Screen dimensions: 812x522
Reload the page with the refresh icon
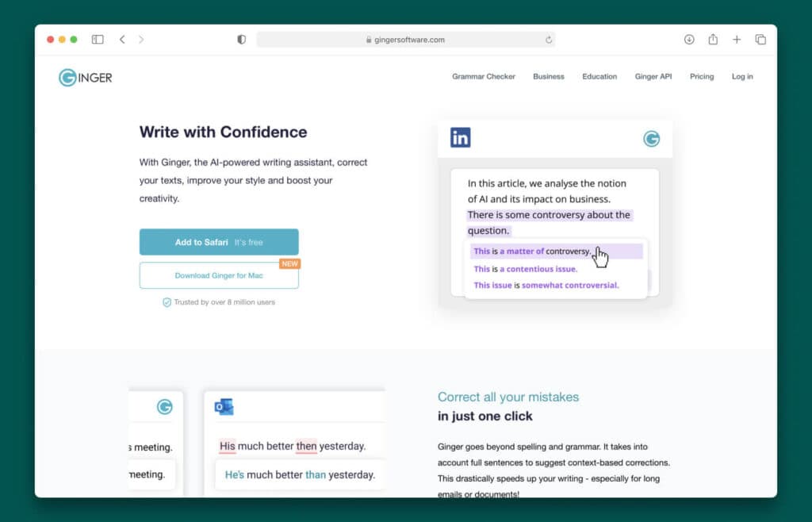tap(549, 40)
